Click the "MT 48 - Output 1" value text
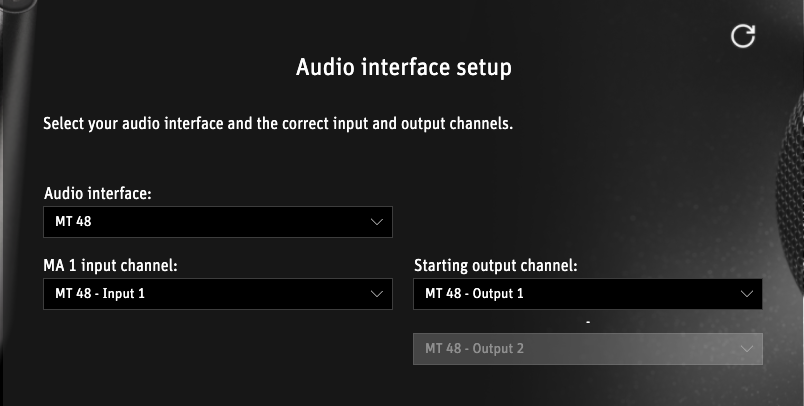 click(x=474, y=294)
